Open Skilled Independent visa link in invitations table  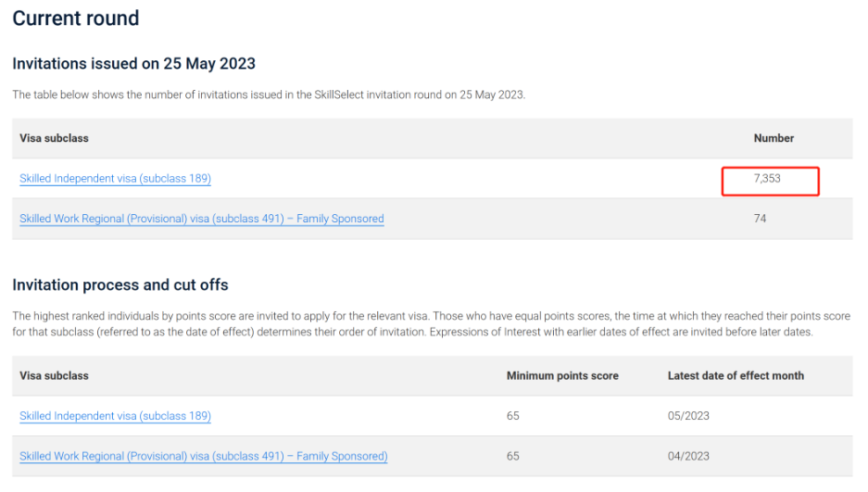[115, 179]
